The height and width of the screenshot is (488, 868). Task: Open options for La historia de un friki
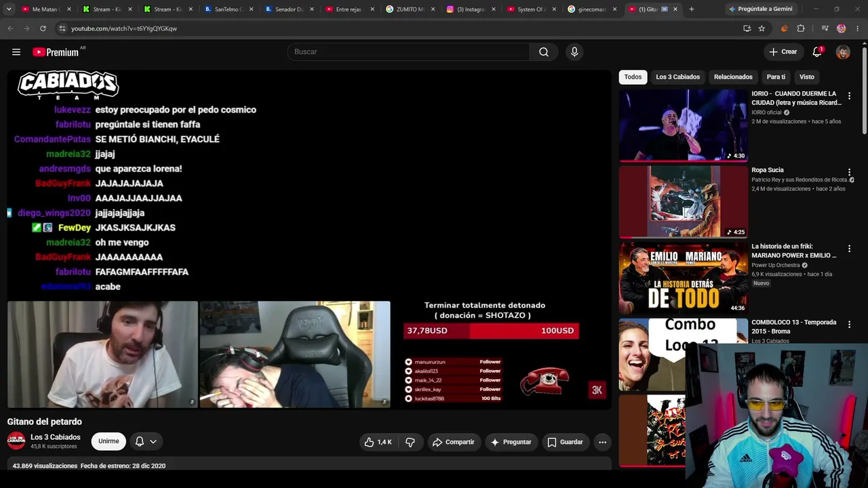point(849,249)
